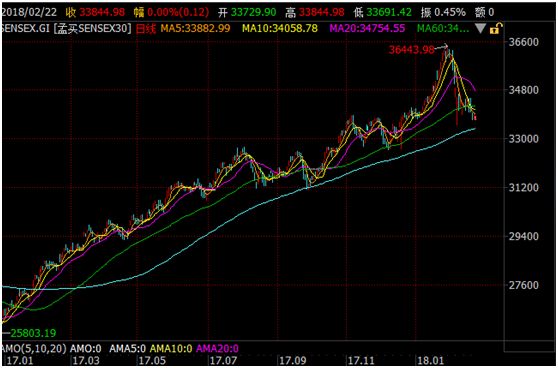The image size is (558, 368).
Task: Click the yellow AMA10:0 value
Action: click(x=172, y=348)
